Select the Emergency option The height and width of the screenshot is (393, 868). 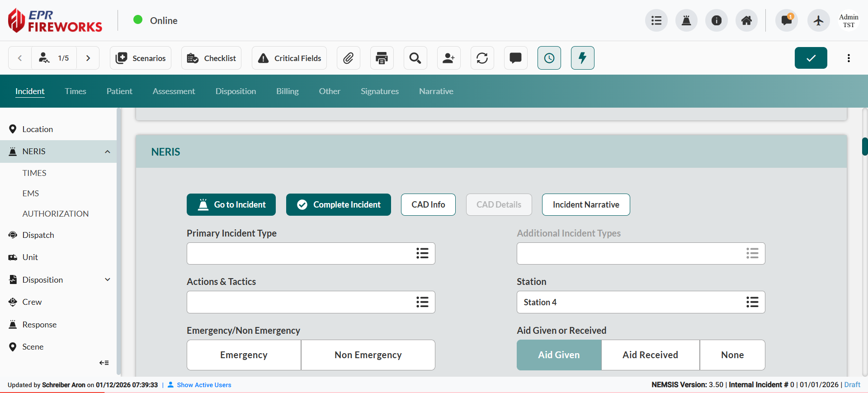(x=244, y=355)
